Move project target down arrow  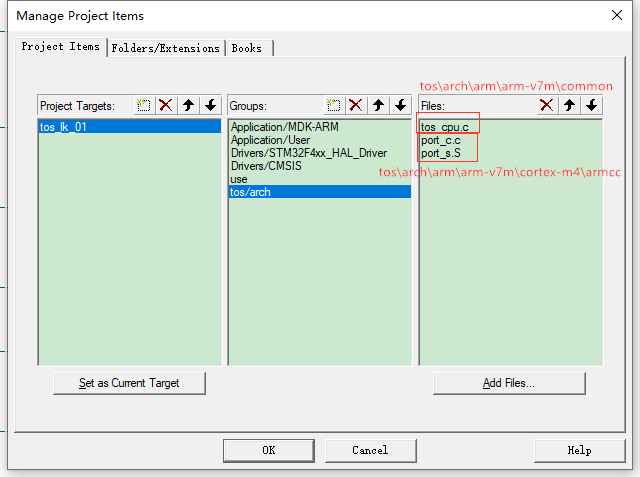pos(211,105)
